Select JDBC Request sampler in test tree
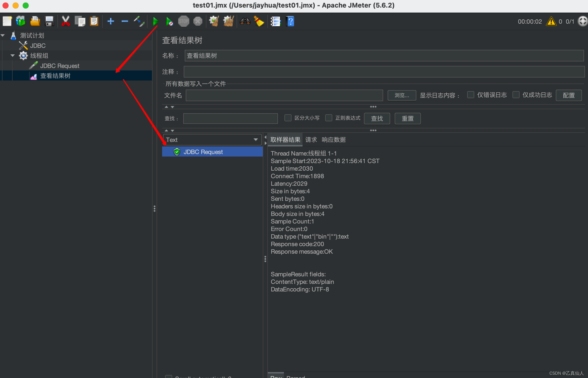Screen dimensions: 588x378 pos(60,66)
